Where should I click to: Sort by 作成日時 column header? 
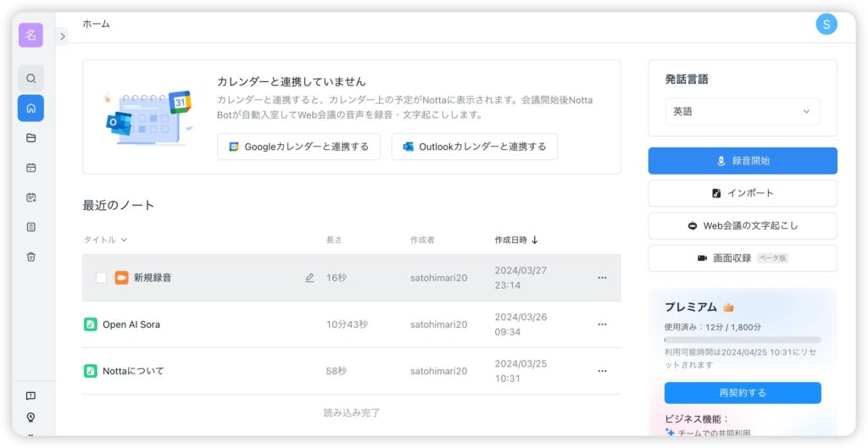[x=516, y=240]
